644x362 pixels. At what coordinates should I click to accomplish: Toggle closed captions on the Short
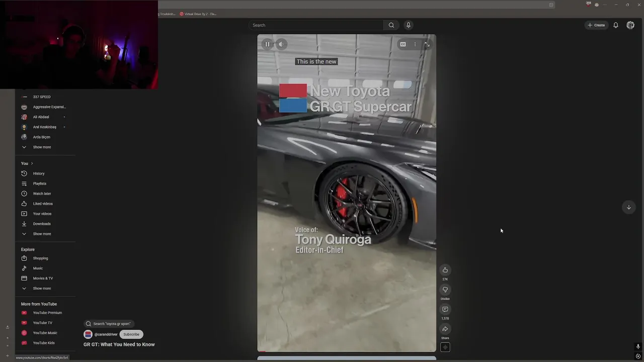(403, 44)
